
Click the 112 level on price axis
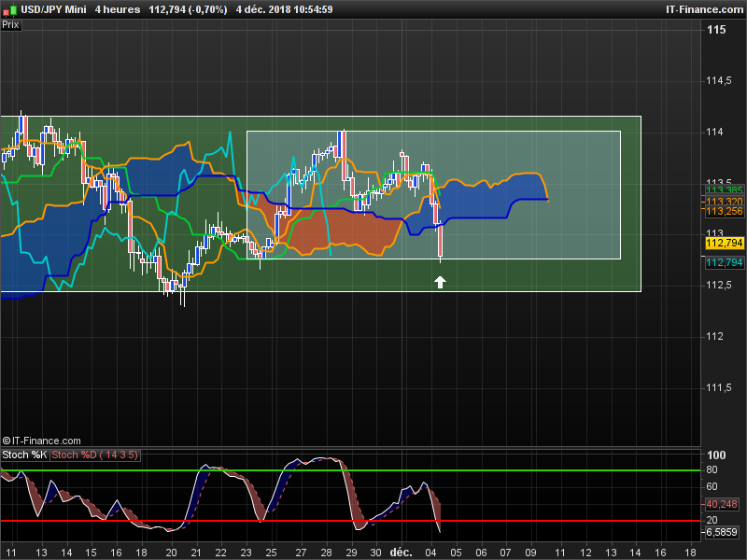coord(714,336)
